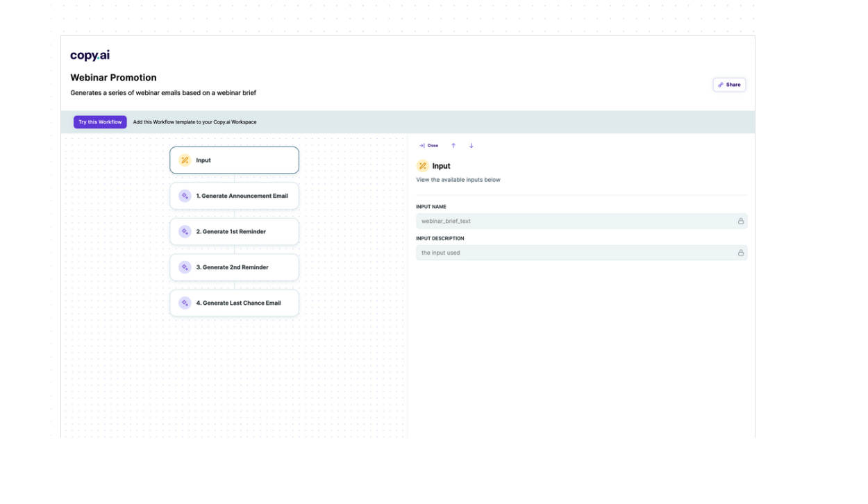This screenshot has height=504, width=868.
Task: Click the Generate 1st Reminder step icon
Action: pos(185,232)
